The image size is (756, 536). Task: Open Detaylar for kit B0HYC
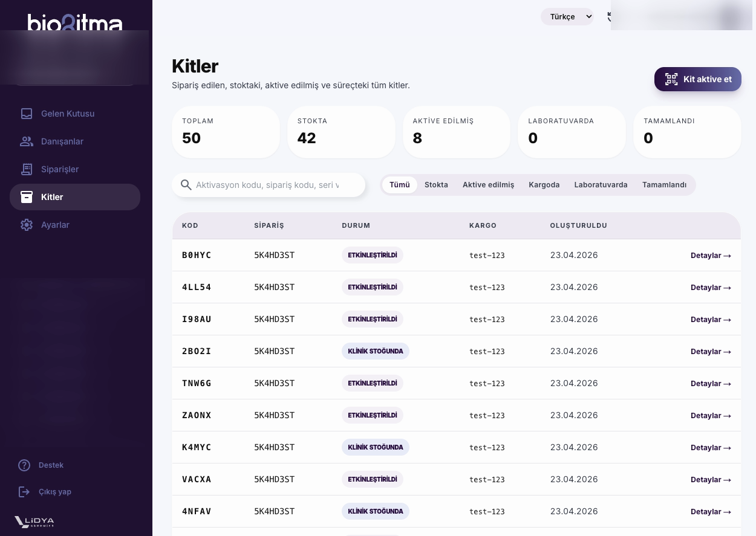click(x=711, y=256)
